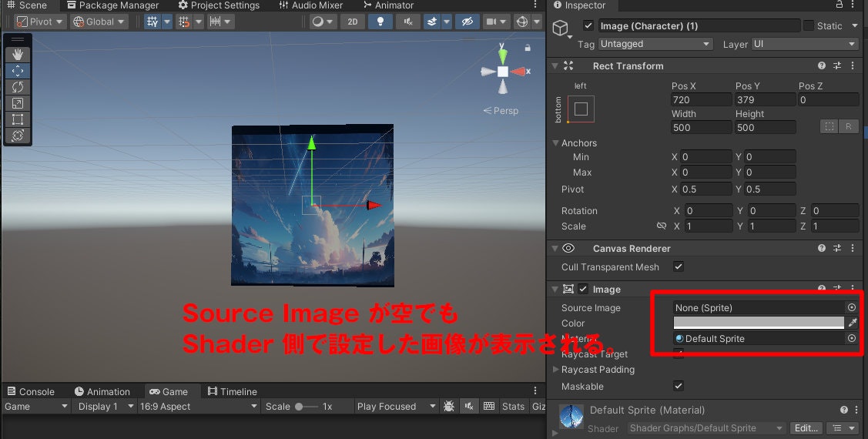Switch to Console tab
This screenshot has width=868, height=439.
pyautogui.click(x=31, y=391)
